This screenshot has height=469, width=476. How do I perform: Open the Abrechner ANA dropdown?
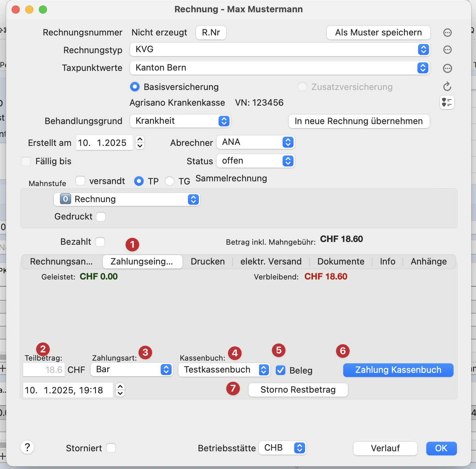(x=256, y=142)
